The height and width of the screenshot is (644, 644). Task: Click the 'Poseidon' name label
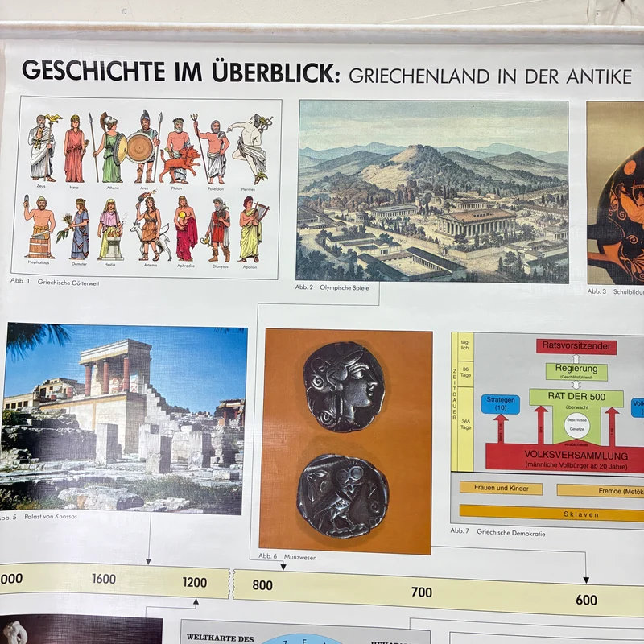(x=216, y=188)
